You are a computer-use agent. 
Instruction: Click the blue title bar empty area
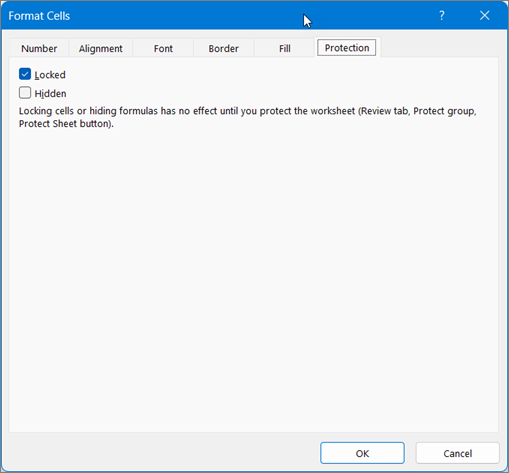(x=200, y=15)
